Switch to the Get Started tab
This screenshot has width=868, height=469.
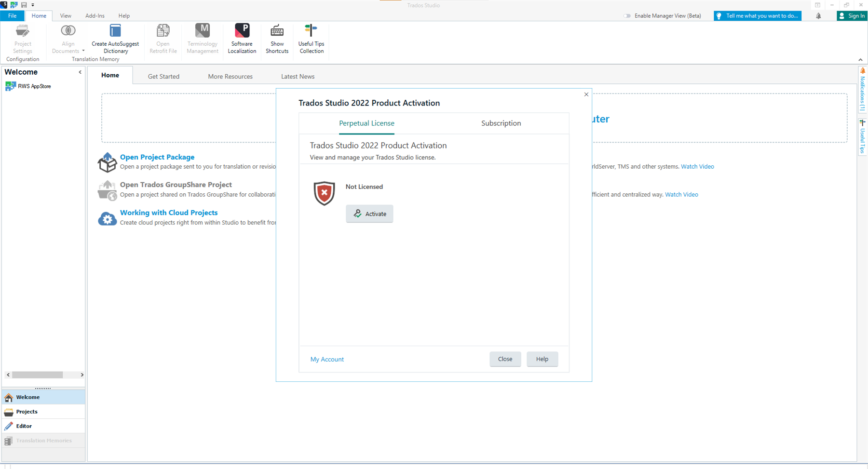click(163, 76)
